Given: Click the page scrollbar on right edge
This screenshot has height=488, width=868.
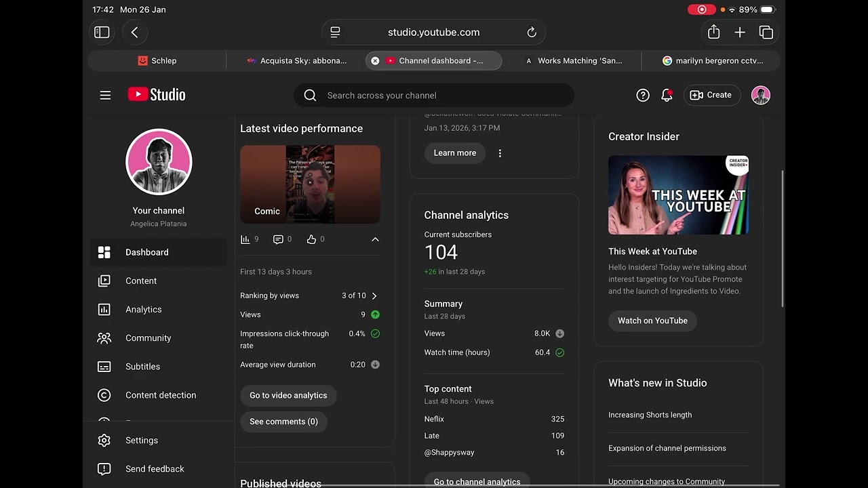Looking at the screenshot, I should [783, 239].
